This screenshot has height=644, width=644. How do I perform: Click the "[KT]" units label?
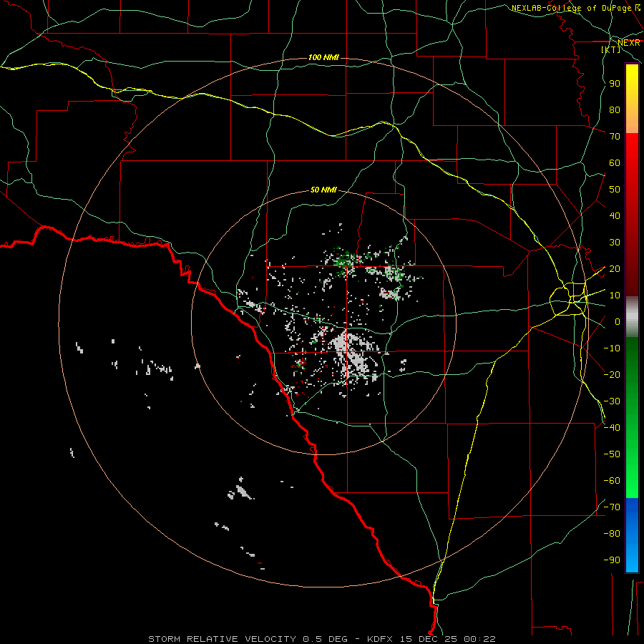pyautogui.click(x=611, y=49)
